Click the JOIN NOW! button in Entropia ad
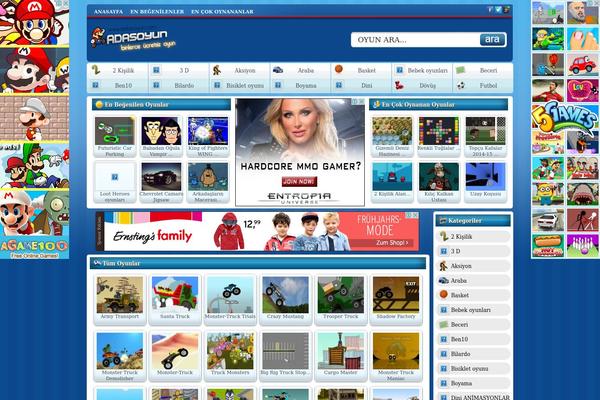This screenshot has height=400, width=600. (x=299, y=181)
